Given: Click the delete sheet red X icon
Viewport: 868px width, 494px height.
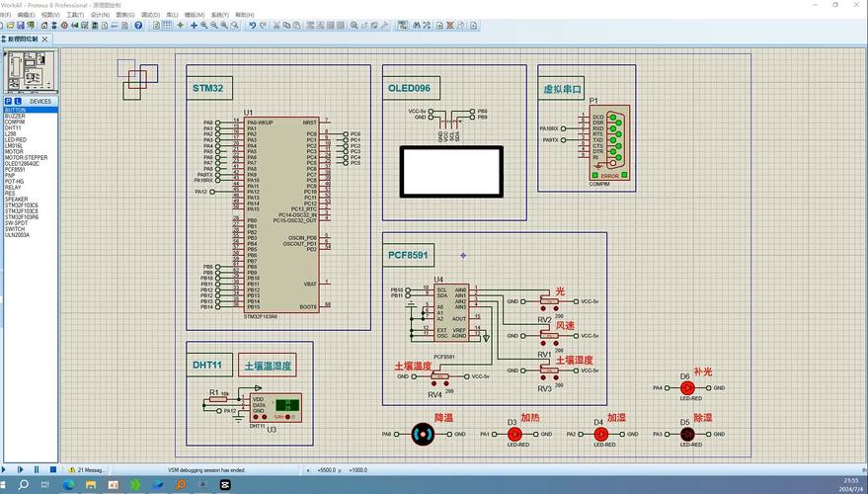Looking at the screenshot, I should click(450, 25).
